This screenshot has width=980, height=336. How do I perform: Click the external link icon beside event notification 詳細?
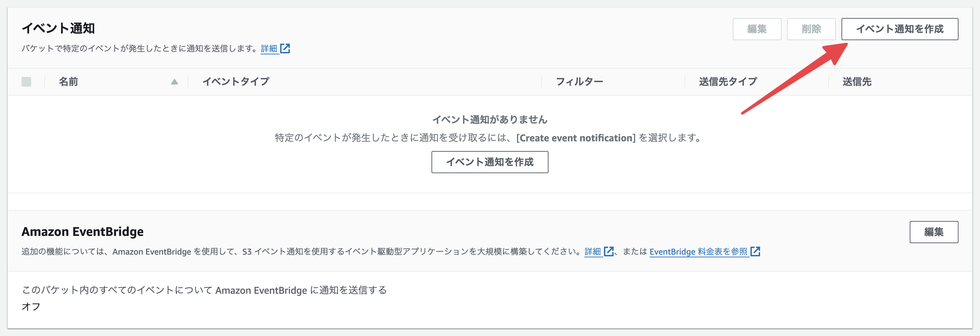pyautogui.click(x=285, y=49)
